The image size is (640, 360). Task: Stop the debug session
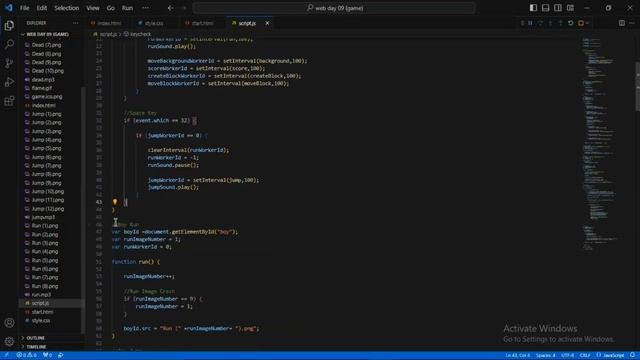tap(581, 23)
